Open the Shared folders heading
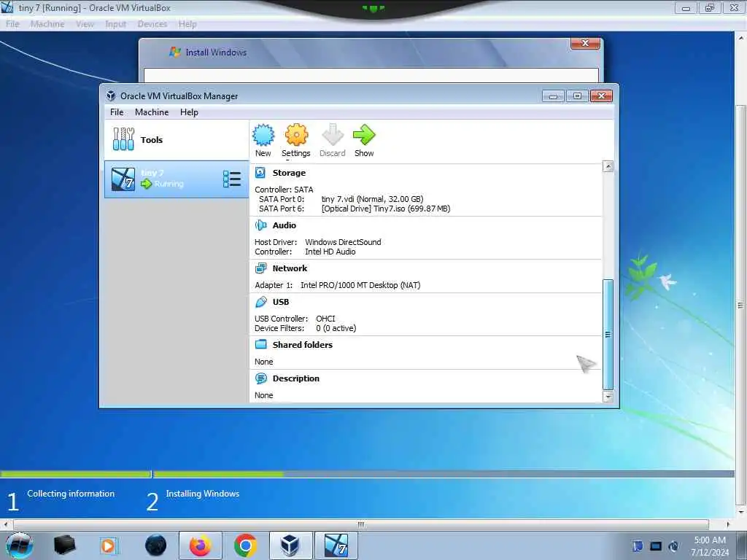 303,345
